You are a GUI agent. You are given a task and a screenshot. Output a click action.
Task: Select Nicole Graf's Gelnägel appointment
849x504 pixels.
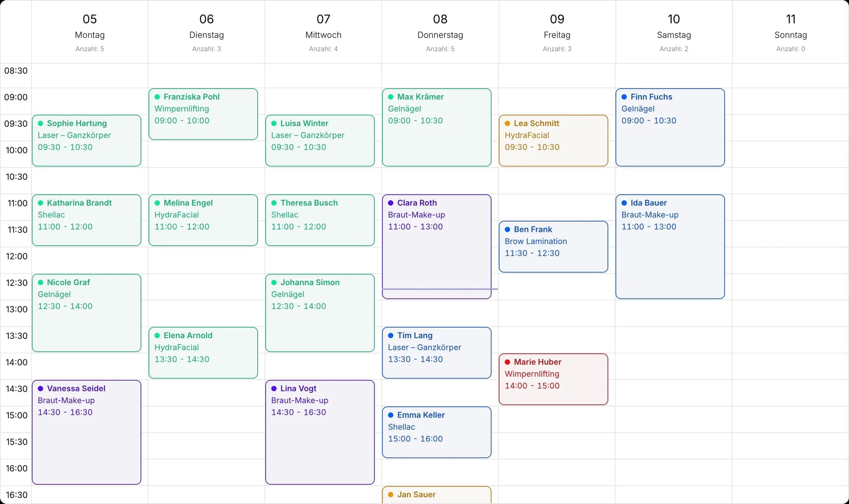tap(87, 313)
